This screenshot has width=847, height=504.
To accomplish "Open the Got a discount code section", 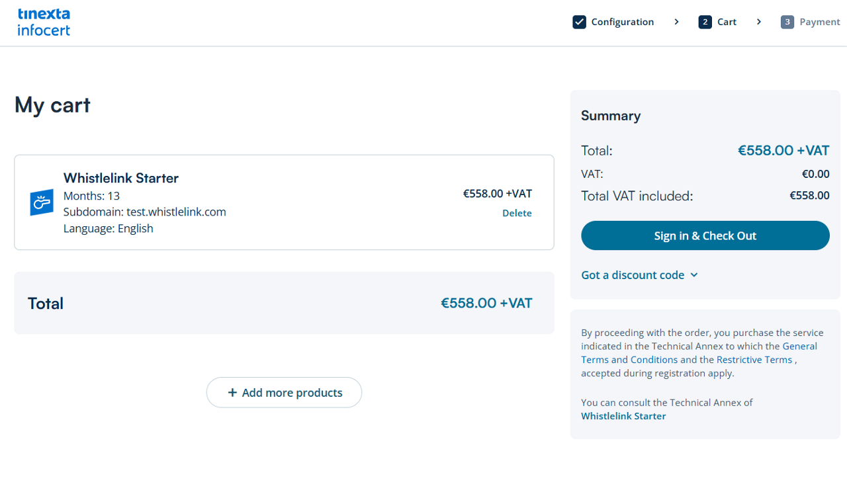I will [633, 275].
